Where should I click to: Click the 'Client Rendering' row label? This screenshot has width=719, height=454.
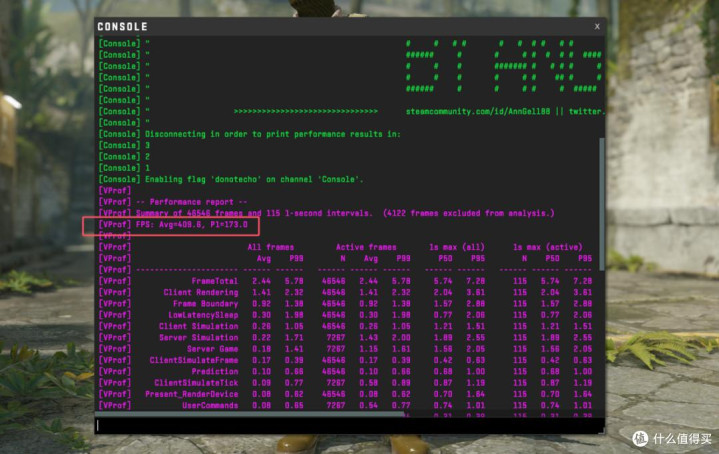pos(201,293)
